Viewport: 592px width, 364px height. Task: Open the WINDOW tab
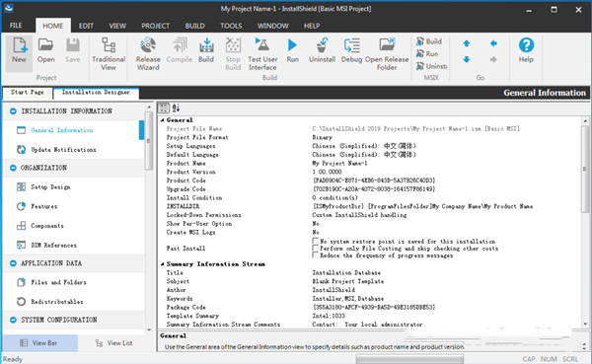pos(273,26)
